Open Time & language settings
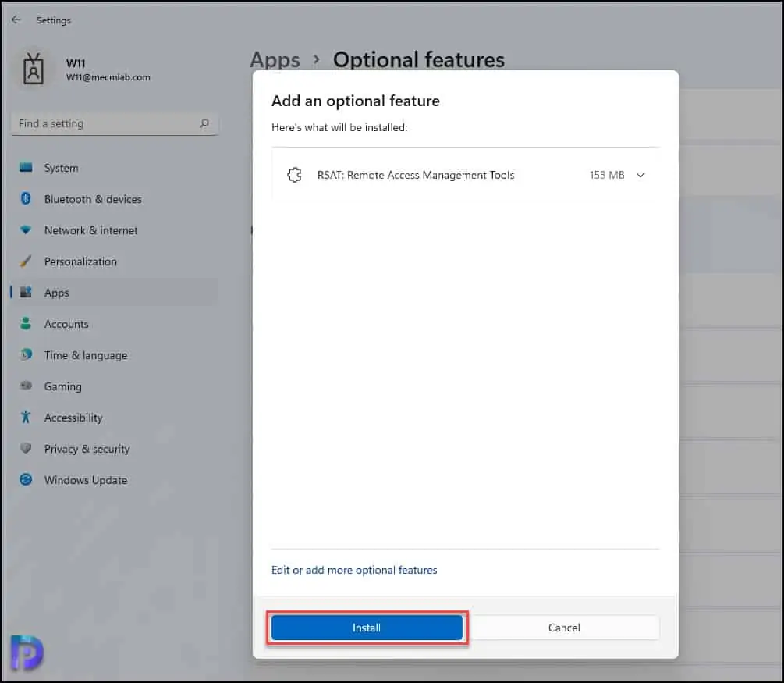Image resolution: width=784 pixels, height=683 pixels. pyautogui.click(x=115, y=355)
